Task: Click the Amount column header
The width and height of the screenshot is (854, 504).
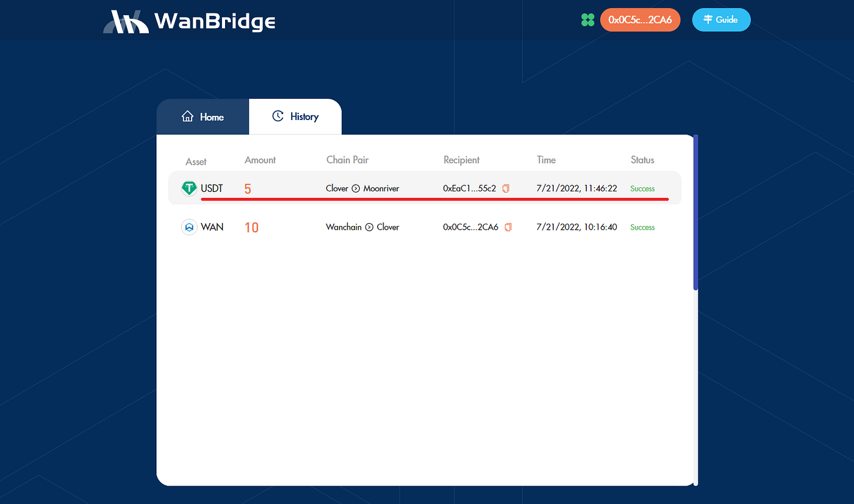Action: [260, 160]
